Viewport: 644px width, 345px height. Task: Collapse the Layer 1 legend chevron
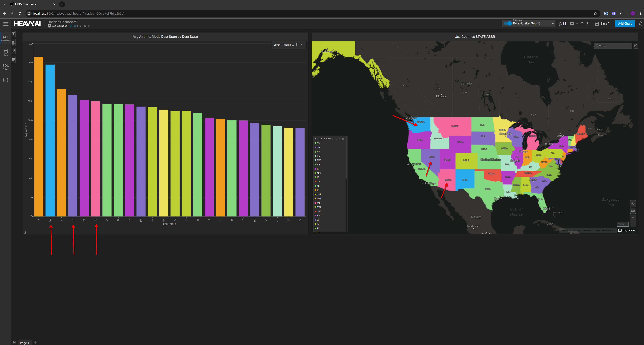coord(302,45)
